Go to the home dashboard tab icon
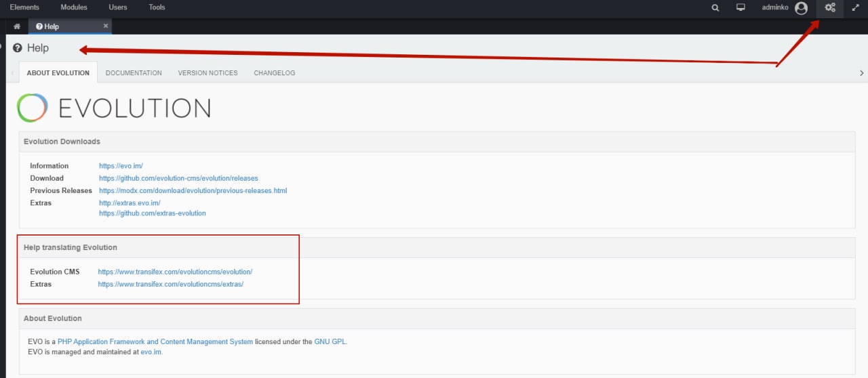Image resolution: width=868 pixels, height=378 pixels. point(17,26)
